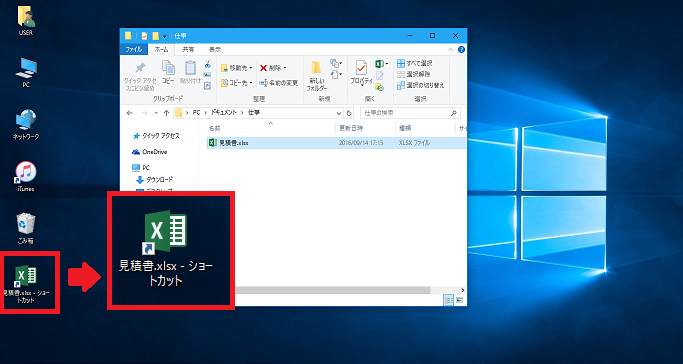The height and width of the screenshot is (364, 683).
Task: Switch to large icons view at bottom right
Action: pyautogui.click(x=459, y=300)
